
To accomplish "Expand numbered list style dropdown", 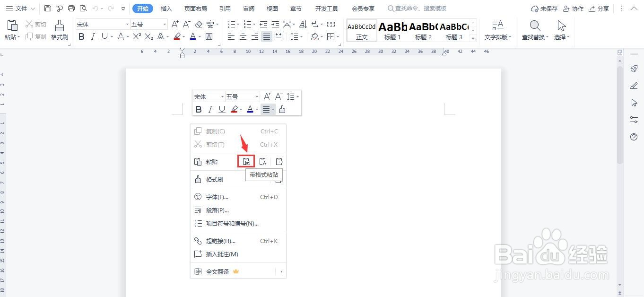I will tap(253, 24).
